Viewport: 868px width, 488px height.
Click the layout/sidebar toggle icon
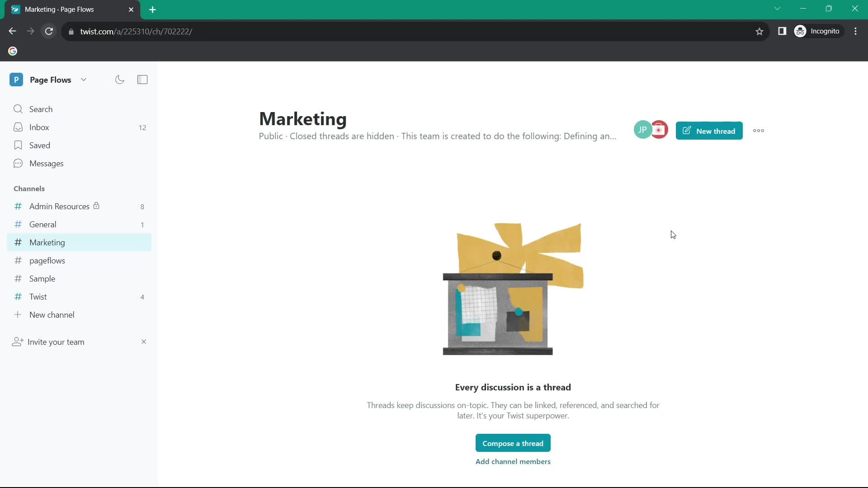142,79
